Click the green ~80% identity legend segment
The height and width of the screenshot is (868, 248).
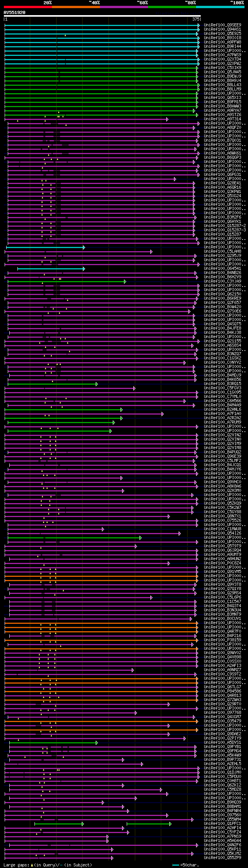(172, 7)
